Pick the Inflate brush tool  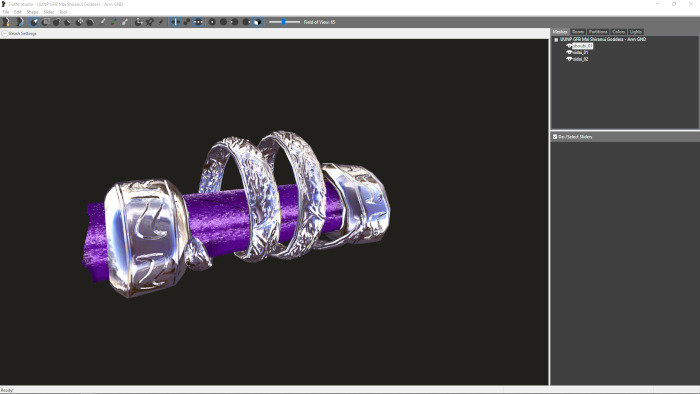pos(56,22)
